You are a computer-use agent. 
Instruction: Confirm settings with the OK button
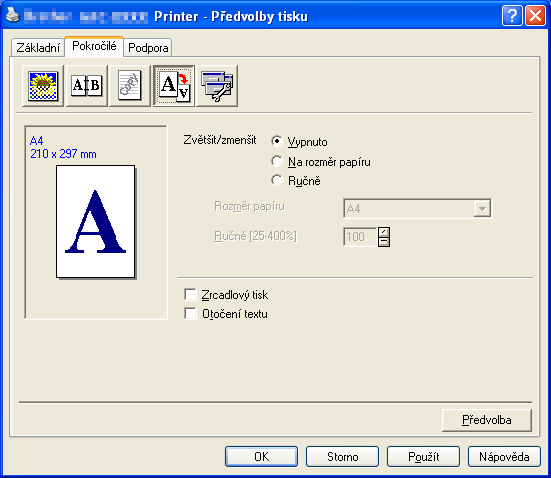coord(261,457)
